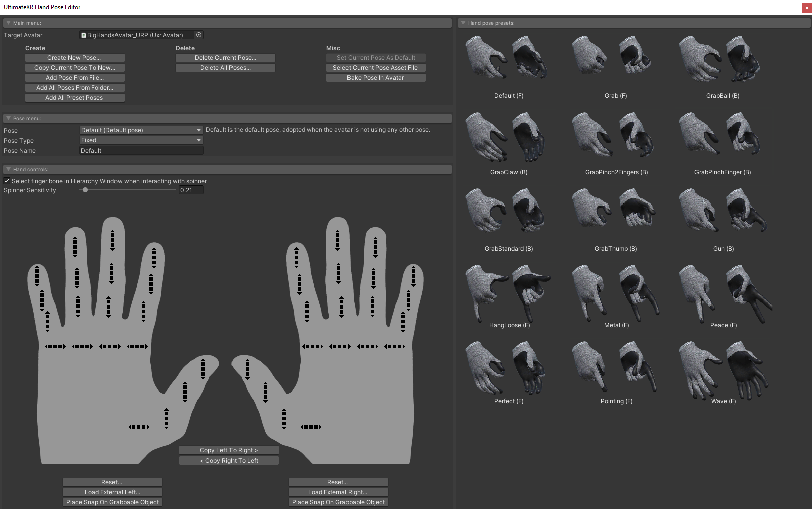Image resolution: width=812 pixels, height=509 pixels.
Task: Click the Spinner Sensitivity value field
Action: pyautogui.click(x=191, y=190)
